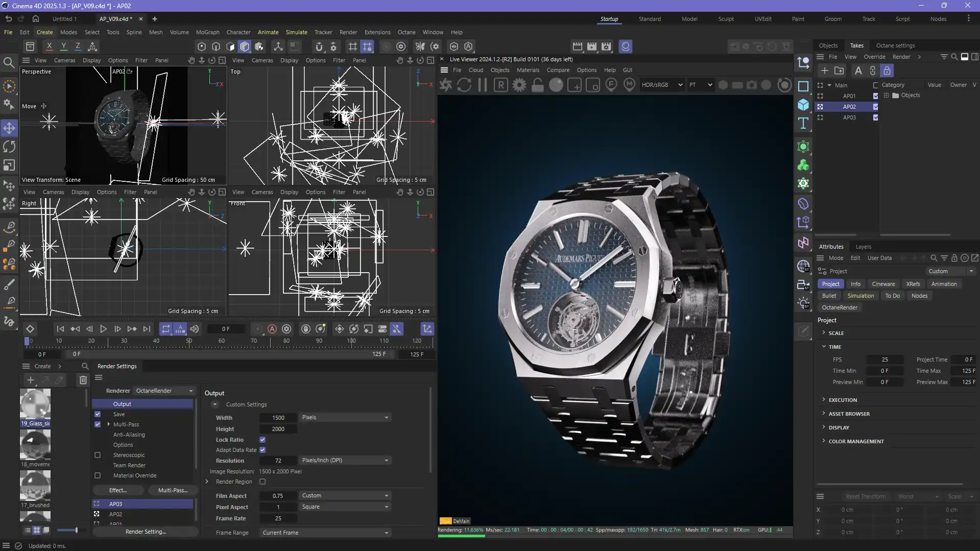
Task: Toggle the checkbox for take AP01
Action: point(876,96)
